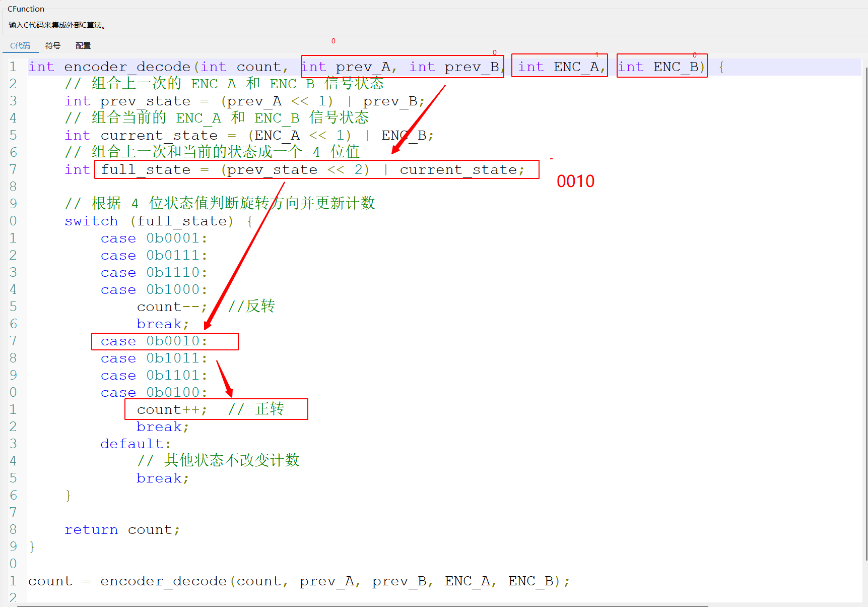Click the 'return count;' statement

point(122,530)
